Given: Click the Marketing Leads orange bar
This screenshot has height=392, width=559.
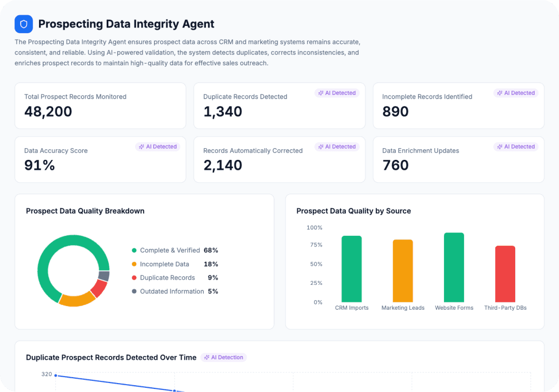Looking at the screenshot, I should pos(403,272).
